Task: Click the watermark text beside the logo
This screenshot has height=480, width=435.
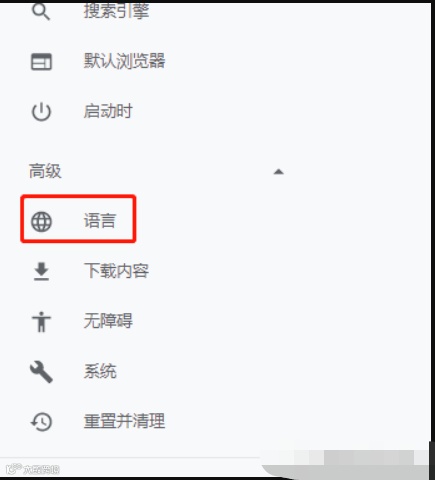Action: [41, 470]
